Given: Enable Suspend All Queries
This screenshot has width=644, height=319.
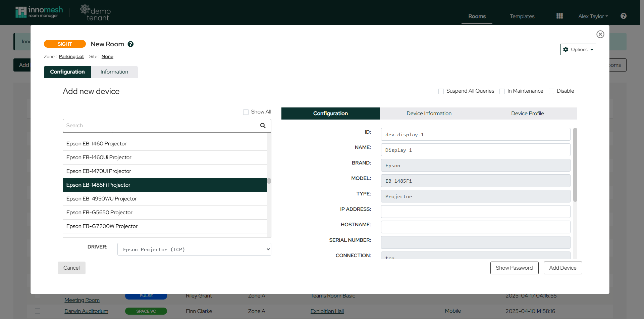Looking at the screenshot, I should point(441,91).
